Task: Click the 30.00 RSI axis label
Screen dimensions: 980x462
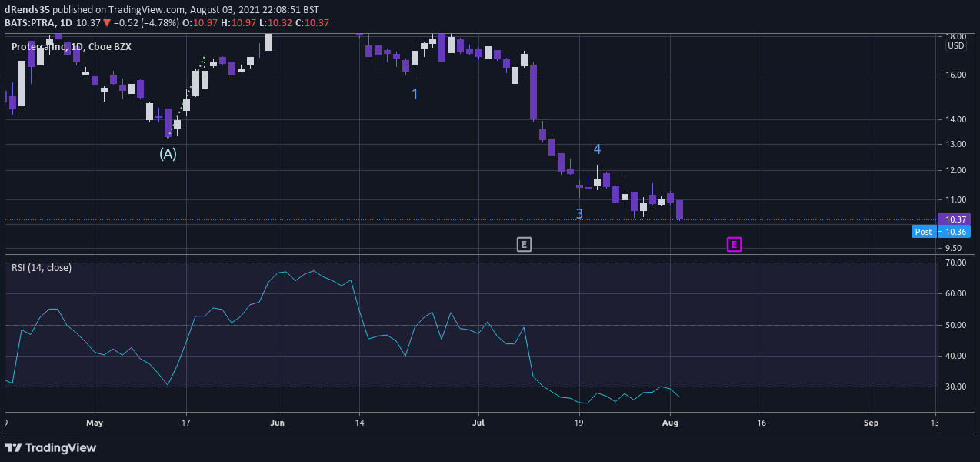Action: (955, 387)
